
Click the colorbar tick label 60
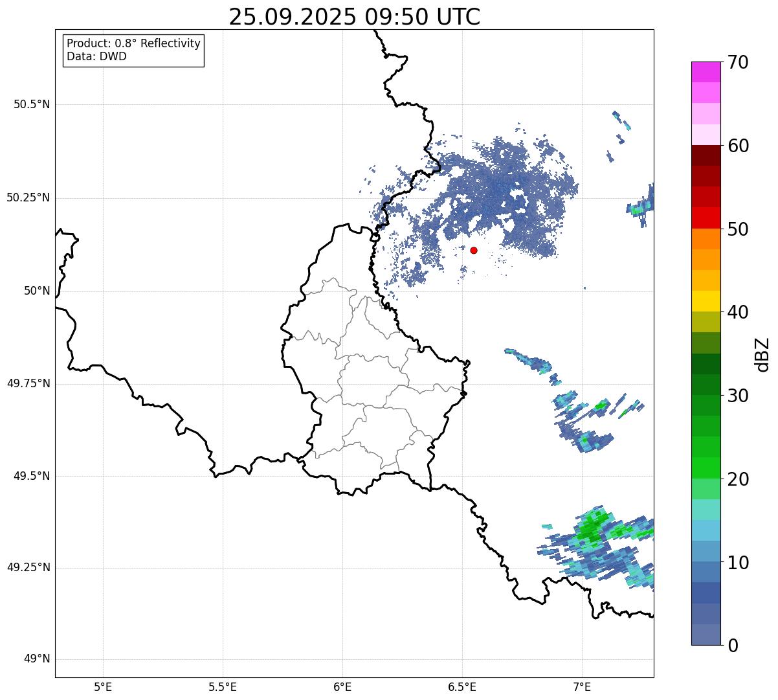click(x=738, y=146)
